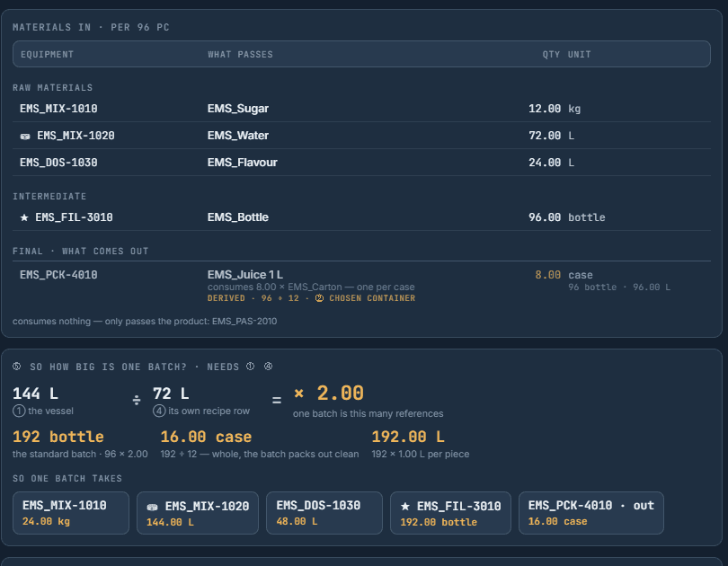
Task: Click the 96.00 quantity in the EMS_Bottle row
Action: click(545, 217)
